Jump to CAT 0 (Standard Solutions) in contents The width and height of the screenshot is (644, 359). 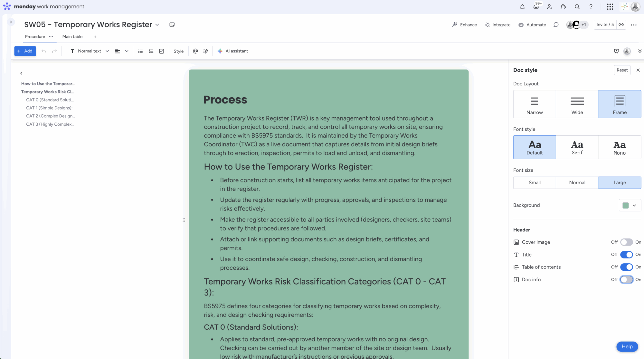50,100
